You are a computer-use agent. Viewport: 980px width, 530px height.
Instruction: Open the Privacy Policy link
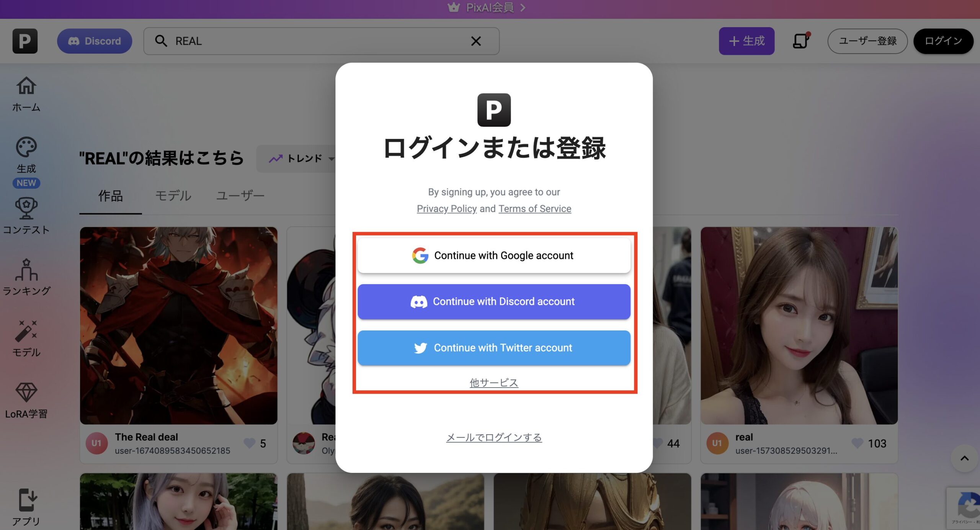[x=446, y=209]
